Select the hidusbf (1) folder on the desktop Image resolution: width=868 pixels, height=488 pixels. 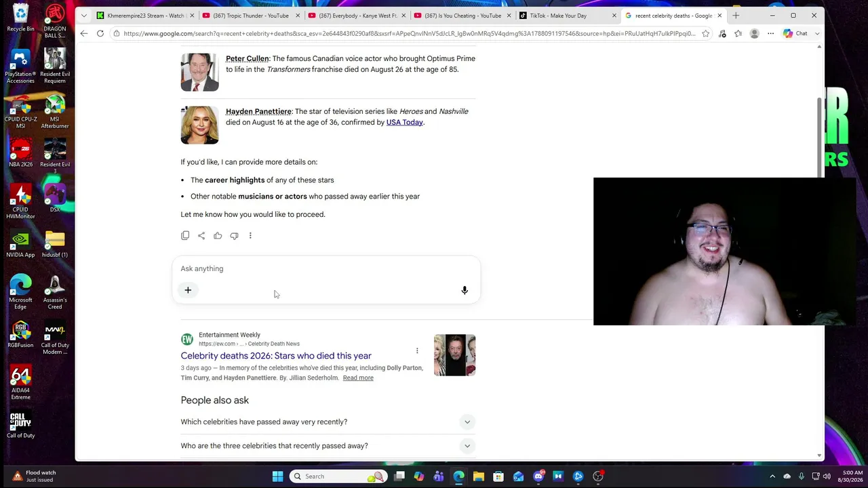(55, 244)
